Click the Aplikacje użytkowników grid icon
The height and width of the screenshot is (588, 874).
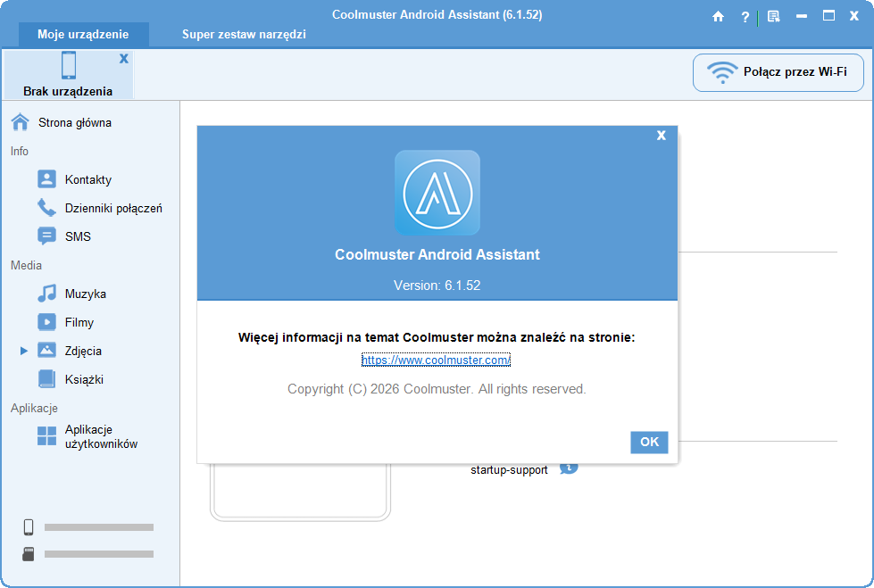coord(46,435)
